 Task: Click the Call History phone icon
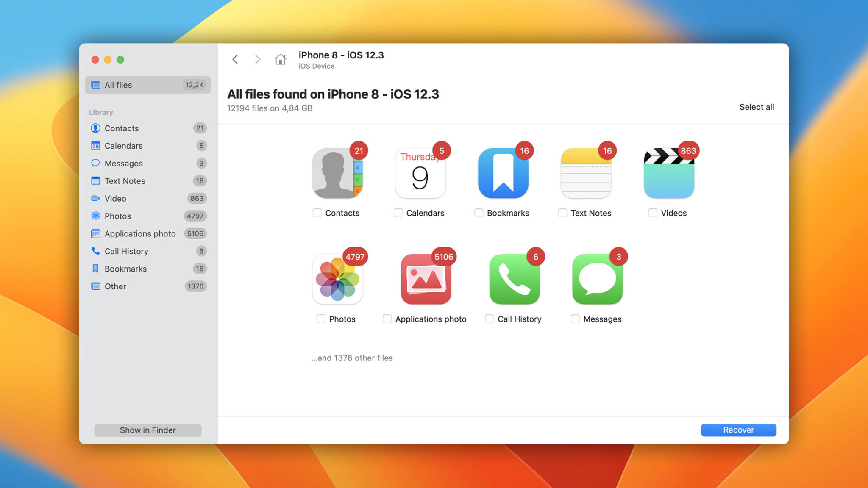[96, 251]
